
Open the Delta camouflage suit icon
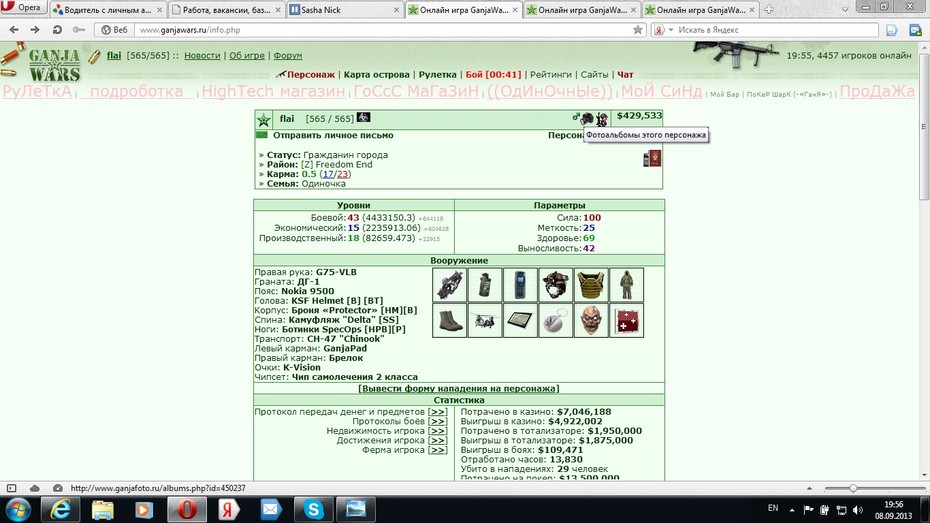point(626,285)
